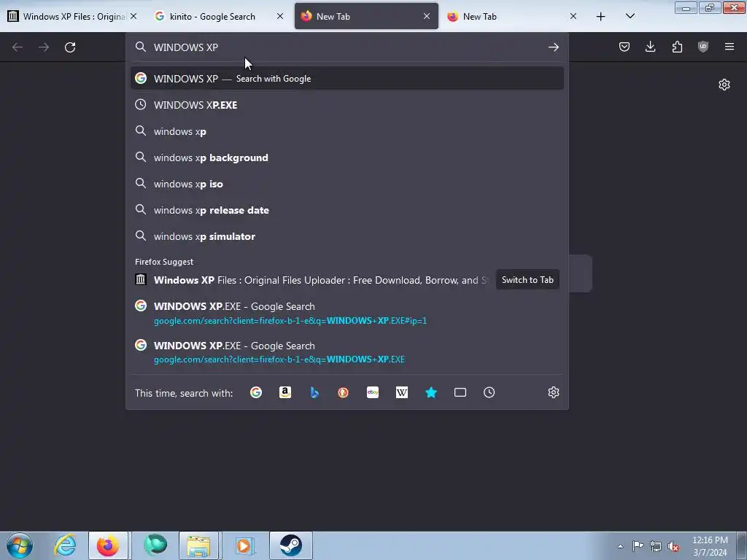Screen dimensions: 747x560
Task: Open Action Center flag icon
Action: [638, 546]
